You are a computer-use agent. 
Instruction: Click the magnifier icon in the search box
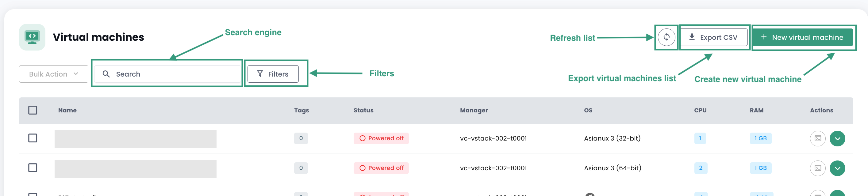click(106, 74)
